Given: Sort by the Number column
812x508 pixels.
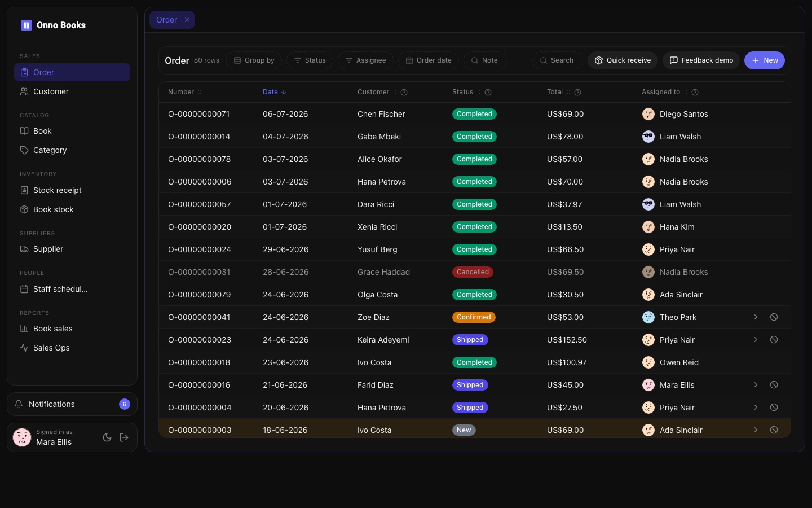Looking at the screenshot, I should pyautogui.click(x=185, y=92).
